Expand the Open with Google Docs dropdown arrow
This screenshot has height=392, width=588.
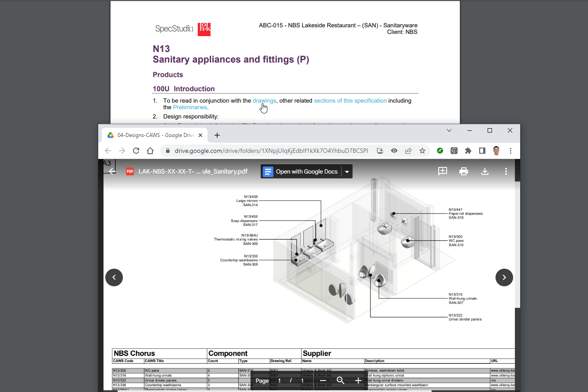click(x=347, y=171)
